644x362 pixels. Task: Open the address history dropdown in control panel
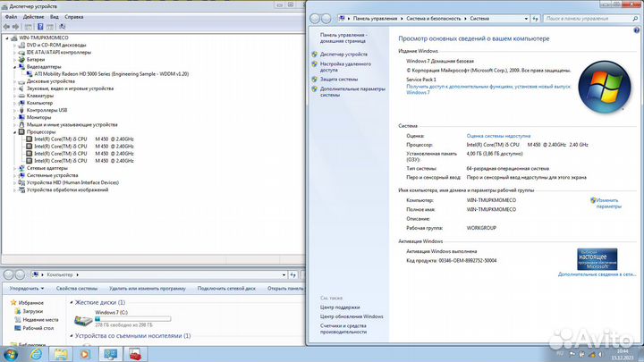click(526, 19)
